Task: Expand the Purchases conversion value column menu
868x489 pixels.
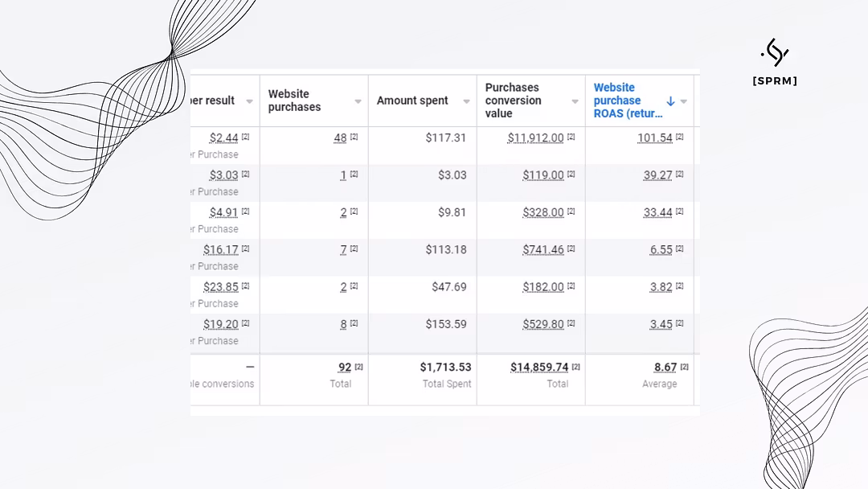Action: (x=575, y=101)
